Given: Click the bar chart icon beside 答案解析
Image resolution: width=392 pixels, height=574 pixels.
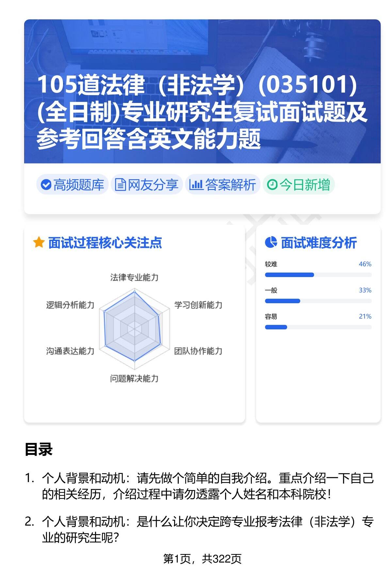Looking at the screenshot, I should pos(196,185).
